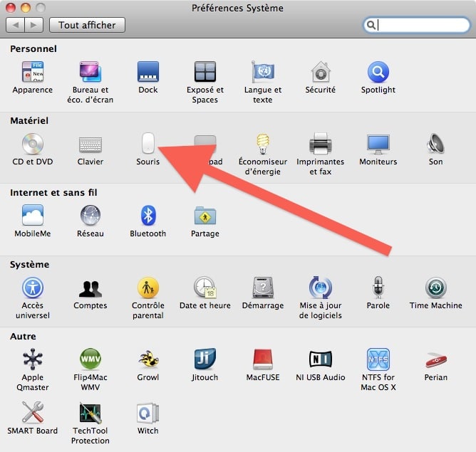The width and height of the screenshot is (476, 452).
Task: Click the Tout afficher button
Action: click(87, 25)
